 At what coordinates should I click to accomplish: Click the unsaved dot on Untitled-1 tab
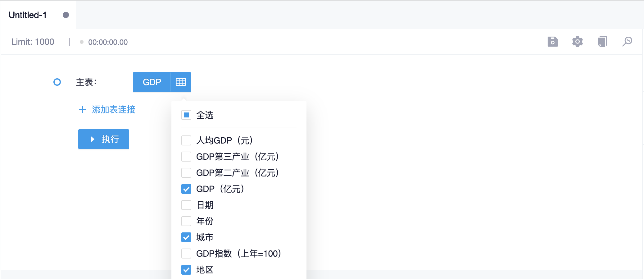click(x=66, y=15)
